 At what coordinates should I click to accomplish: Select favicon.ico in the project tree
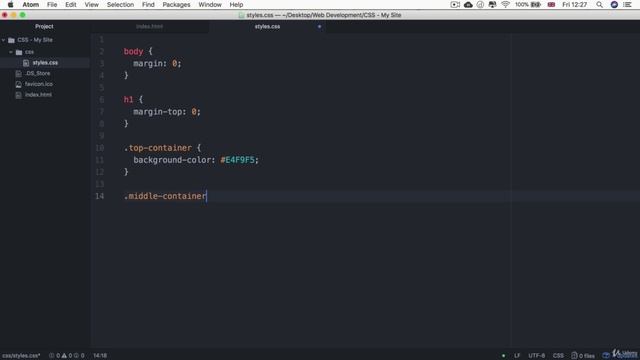click(39, 84)
